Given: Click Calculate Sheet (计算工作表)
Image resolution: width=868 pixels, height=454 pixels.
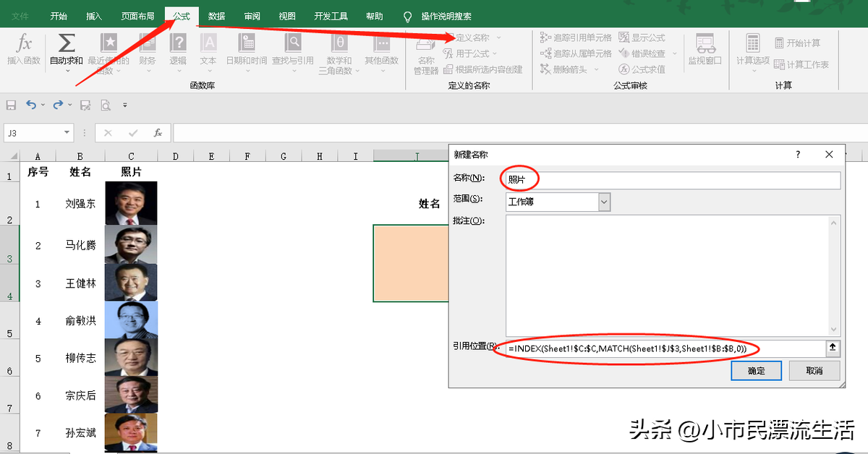Looking at the screenshot, I should point(801,64).
